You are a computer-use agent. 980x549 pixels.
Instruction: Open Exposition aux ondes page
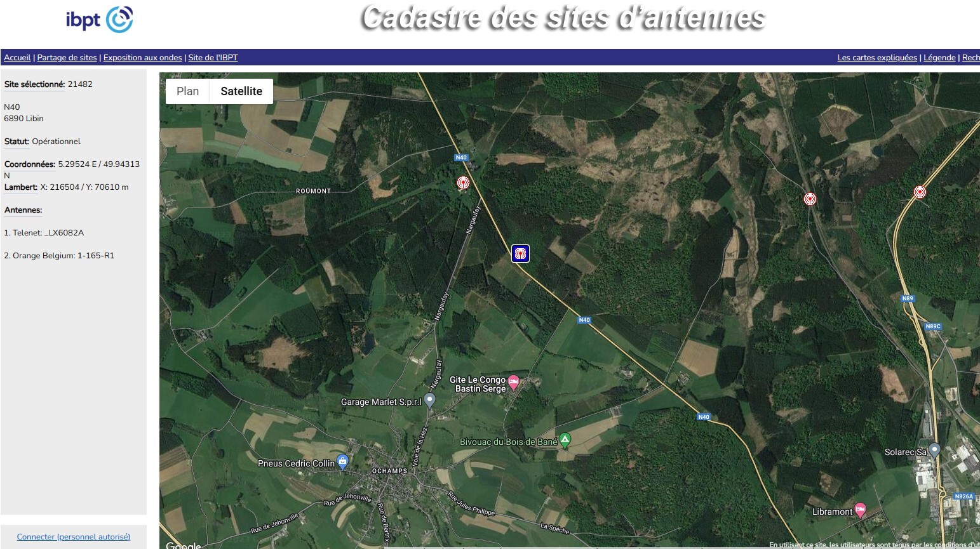(143, 58)
